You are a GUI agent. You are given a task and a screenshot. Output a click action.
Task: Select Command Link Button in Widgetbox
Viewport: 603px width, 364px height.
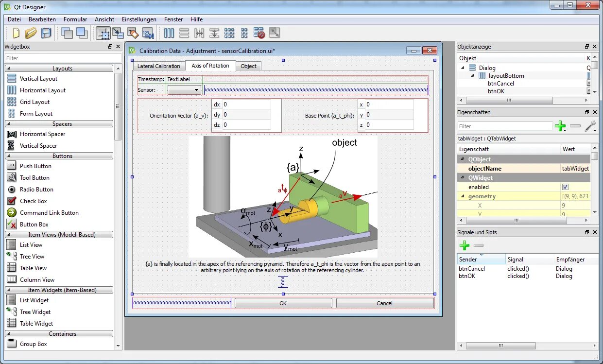pos(49,213)
